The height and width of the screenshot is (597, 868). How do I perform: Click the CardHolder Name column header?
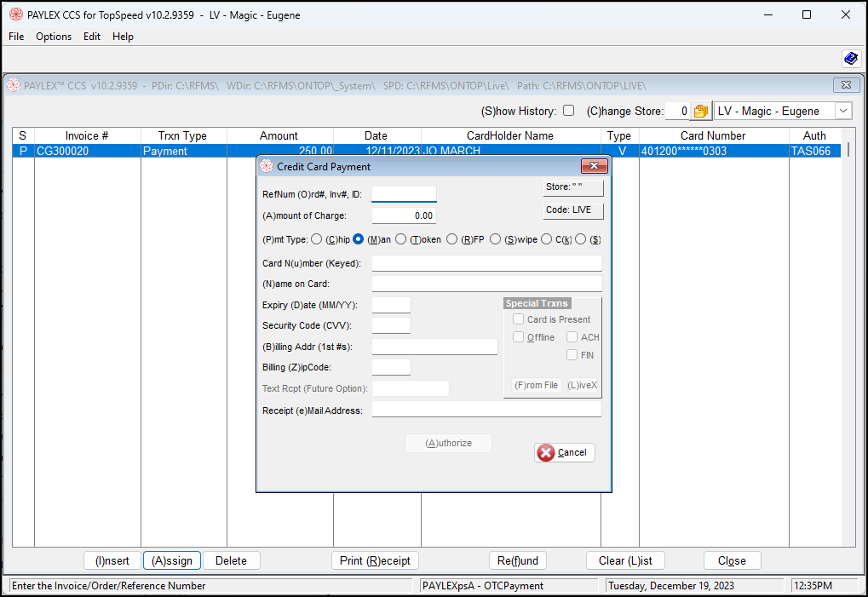pos(511,135)
